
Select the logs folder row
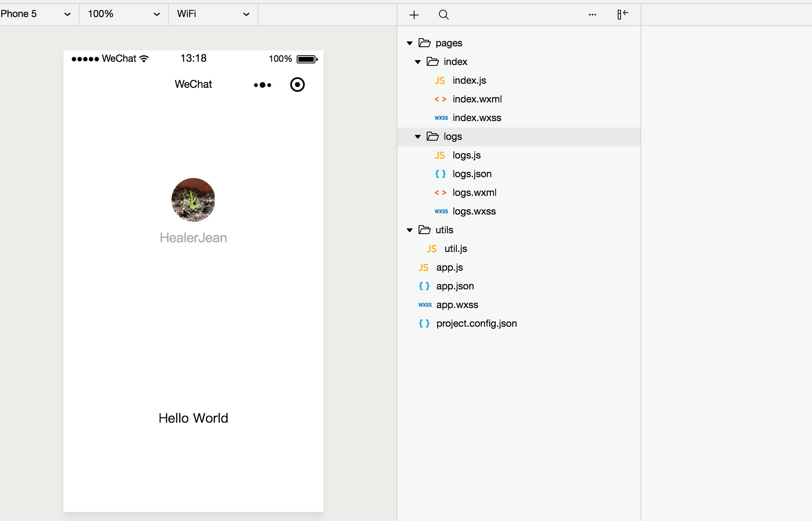tap(452, 137)
